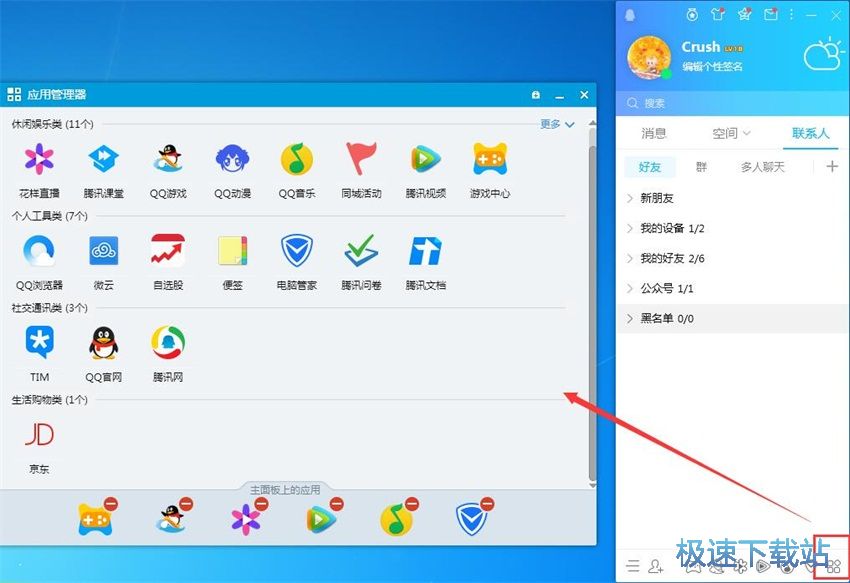Viewport: 850px width, 583px height.
Task: Expand the 更多 dropdown
Action: pyautogui.click(x=557, y=124)
